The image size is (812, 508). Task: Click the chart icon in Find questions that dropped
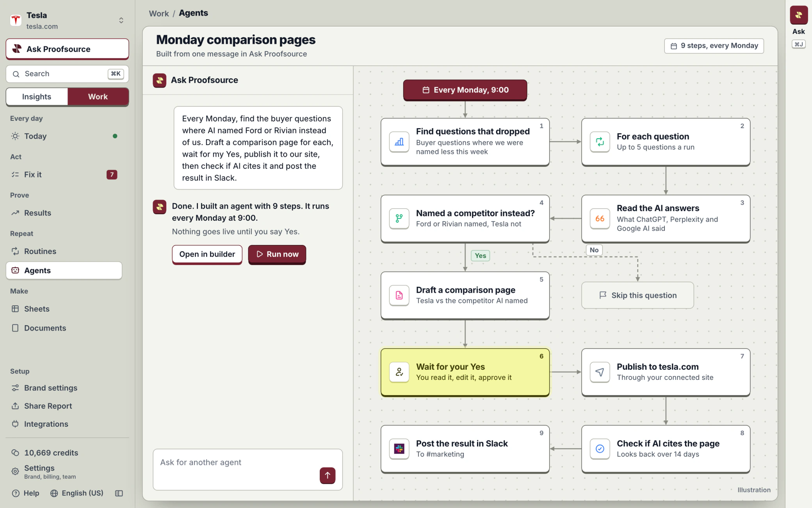click(x=399, y=141)
